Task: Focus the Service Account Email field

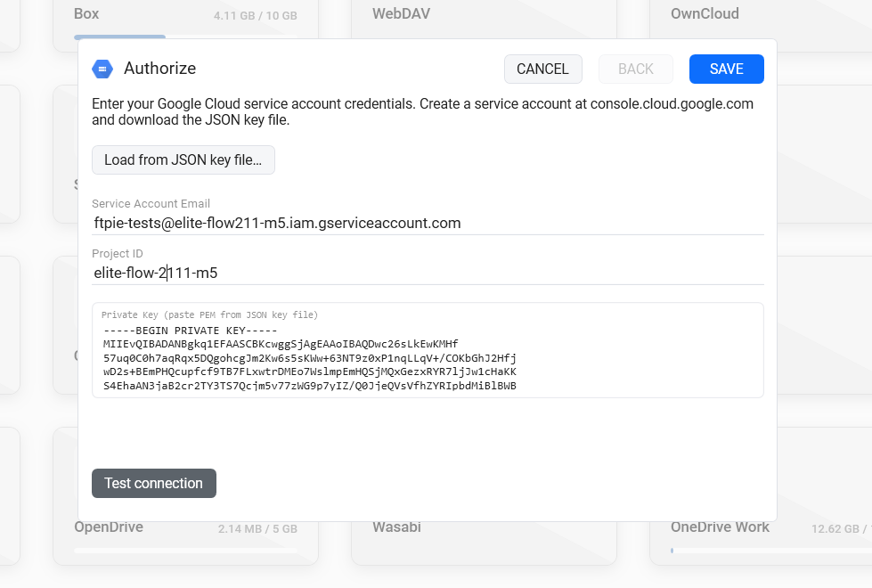Action: pos(428,223)
